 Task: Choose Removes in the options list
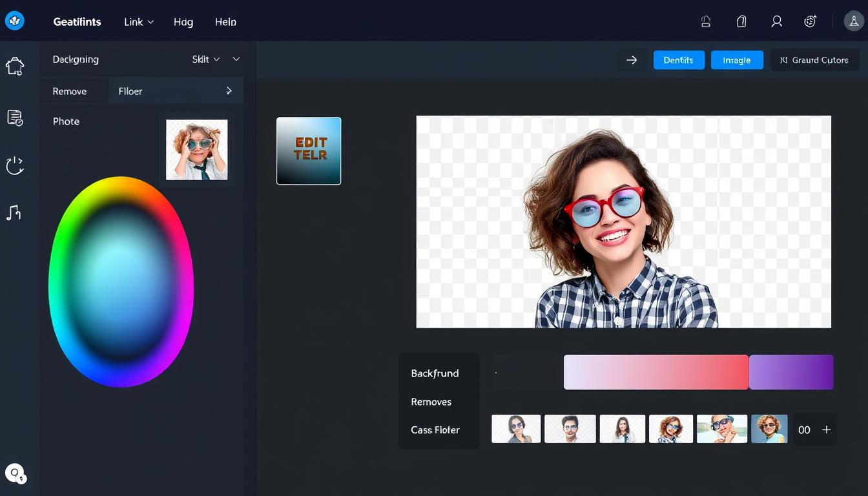[x=431, y=402]
